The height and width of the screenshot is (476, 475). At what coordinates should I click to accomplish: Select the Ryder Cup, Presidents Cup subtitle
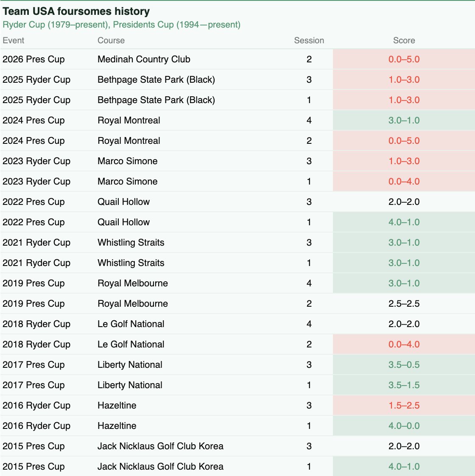pos(121,25)
